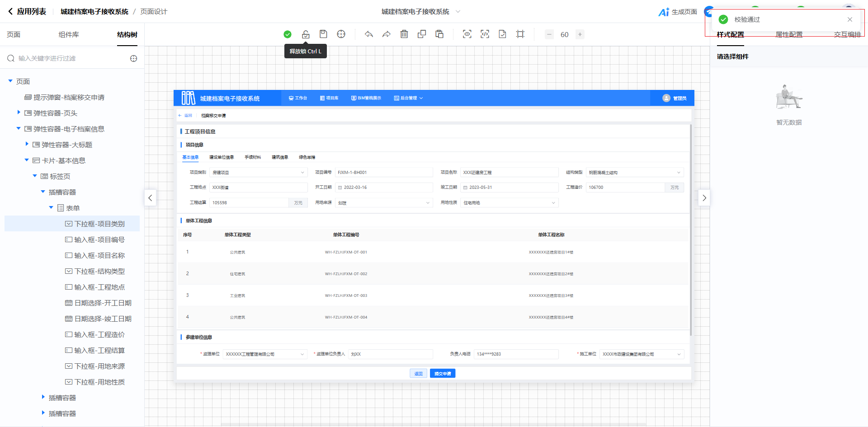Save the page with the disk icon
Image resolution: width=868 pixels, height=427 pixels.
pos(323,34)
